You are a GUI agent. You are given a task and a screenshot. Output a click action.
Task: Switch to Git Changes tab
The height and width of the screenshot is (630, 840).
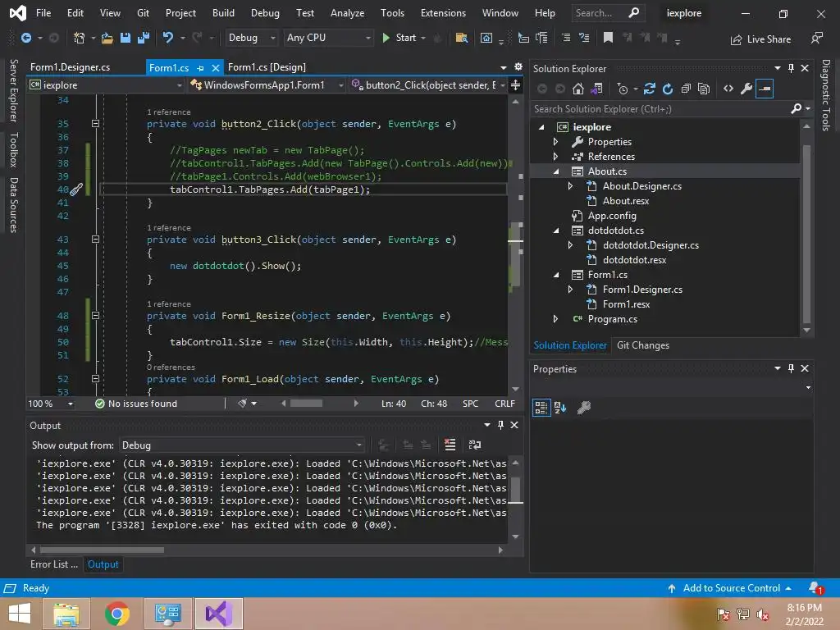[643, 345]
